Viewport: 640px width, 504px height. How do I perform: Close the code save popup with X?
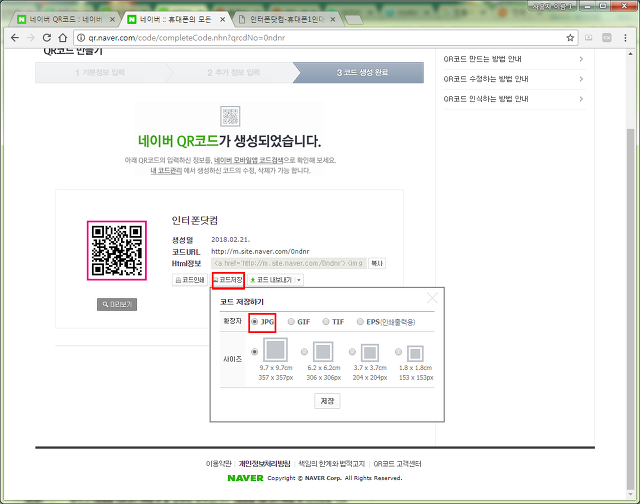point(432,298)
